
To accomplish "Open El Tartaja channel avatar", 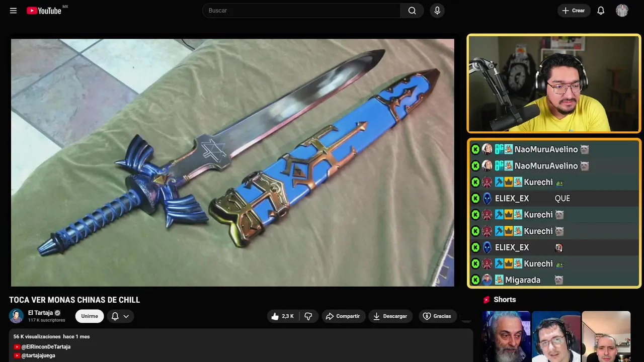I will pyautogui.click(x=16, y=316).
